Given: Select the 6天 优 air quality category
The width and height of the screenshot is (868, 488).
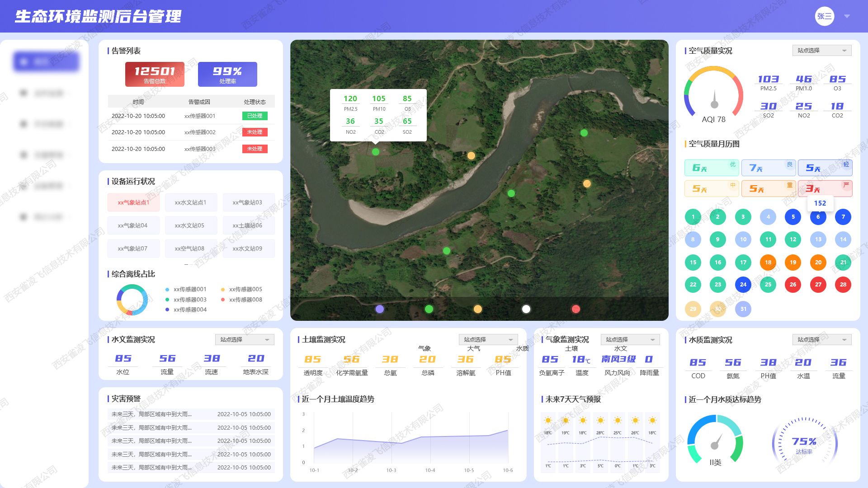Looking at the screenshot, I should pyautogui.click(x=711, y=168).
